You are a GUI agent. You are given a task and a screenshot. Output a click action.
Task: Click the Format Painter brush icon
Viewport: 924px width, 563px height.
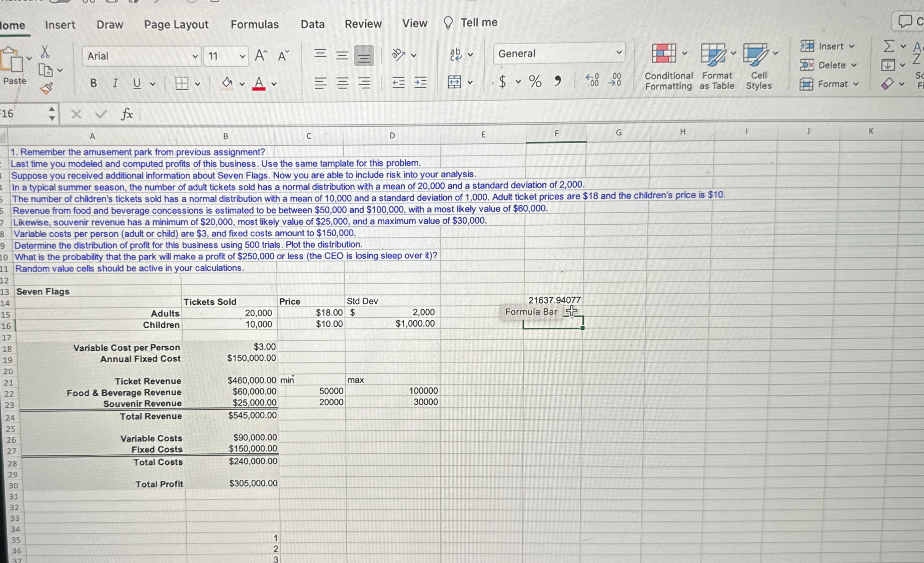pyautogui.click(x=47, y=89)
